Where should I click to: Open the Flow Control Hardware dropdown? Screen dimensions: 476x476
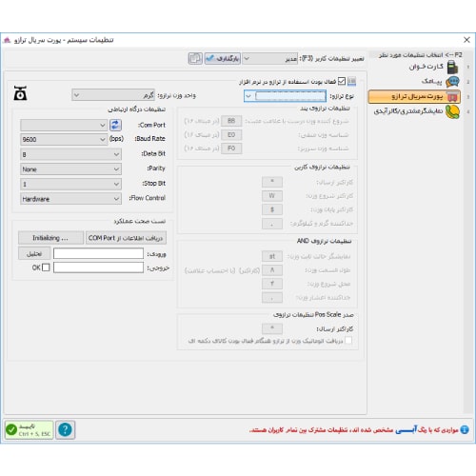70,199
